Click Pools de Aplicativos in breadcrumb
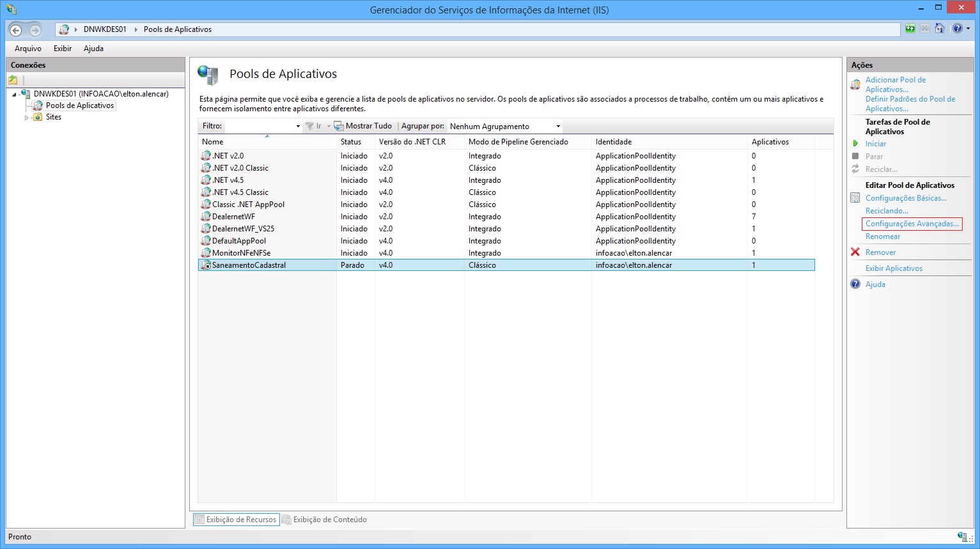This screenshot has width=980, height=549. pyautogui.click(x=178, y=29)
